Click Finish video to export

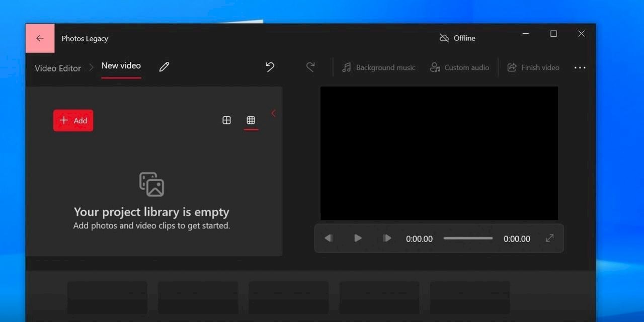pyautogui.click(x=533, y=67)
